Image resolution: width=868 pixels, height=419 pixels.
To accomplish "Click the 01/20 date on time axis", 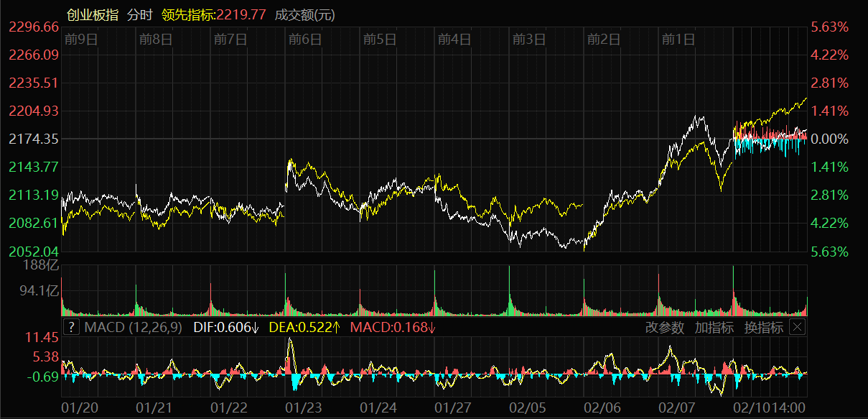I will pos(80,408).
